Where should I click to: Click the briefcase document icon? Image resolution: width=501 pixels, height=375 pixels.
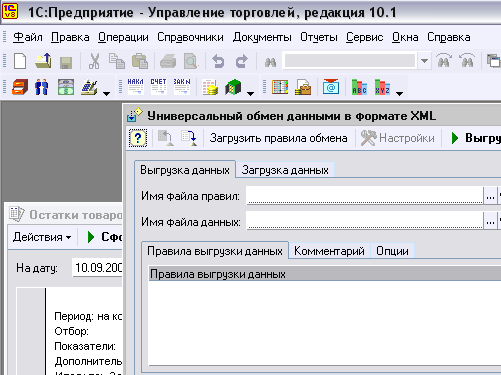click(303, 87)
